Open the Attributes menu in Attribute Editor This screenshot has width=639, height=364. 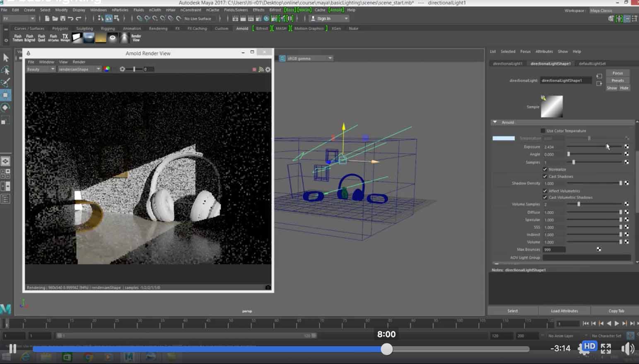[x=544, y=52]
